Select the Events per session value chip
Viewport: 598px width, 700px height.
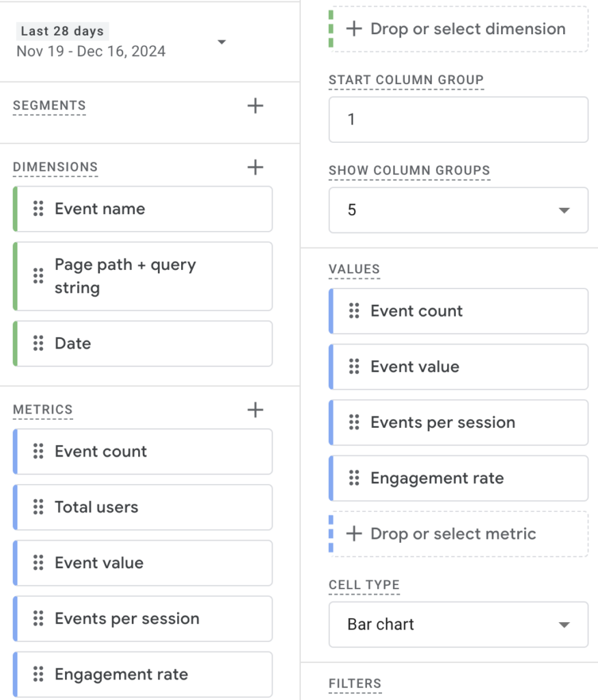(458, 422)
